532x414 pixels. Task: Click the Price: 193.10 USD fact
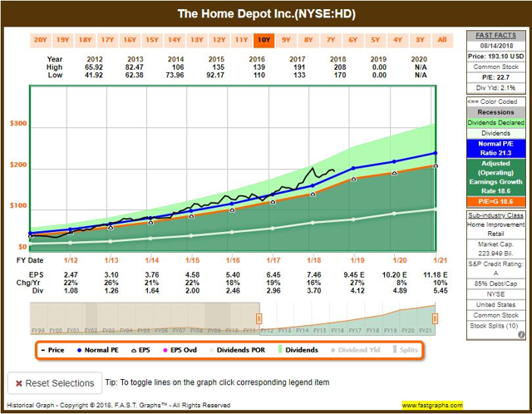(495, 57)
